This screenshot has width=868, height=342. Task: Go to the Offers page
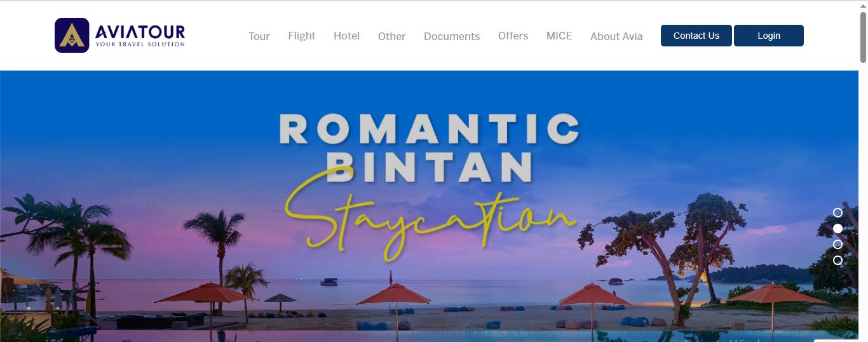click(513, 36)
